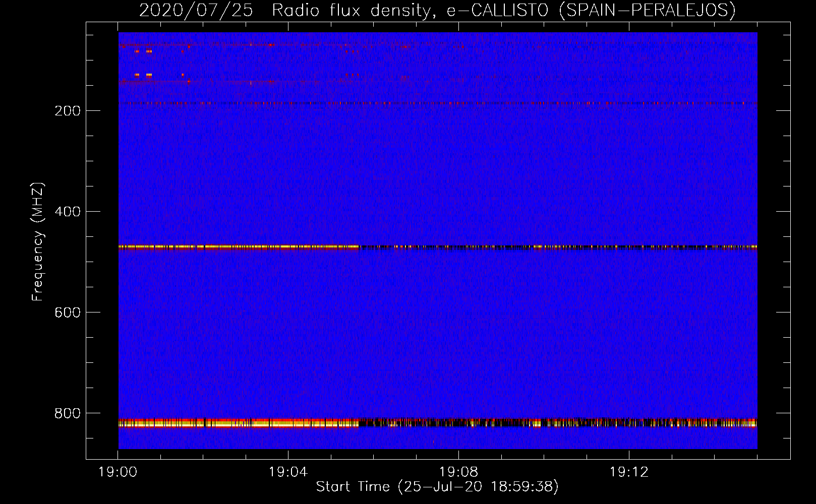Click the 19:00 time tick label
The image size is (816, 504).
tap(118, 472)
